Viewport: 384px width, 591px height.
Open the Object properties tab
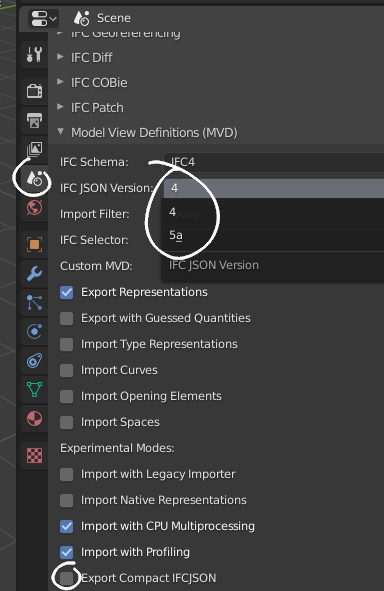(34, 245)
